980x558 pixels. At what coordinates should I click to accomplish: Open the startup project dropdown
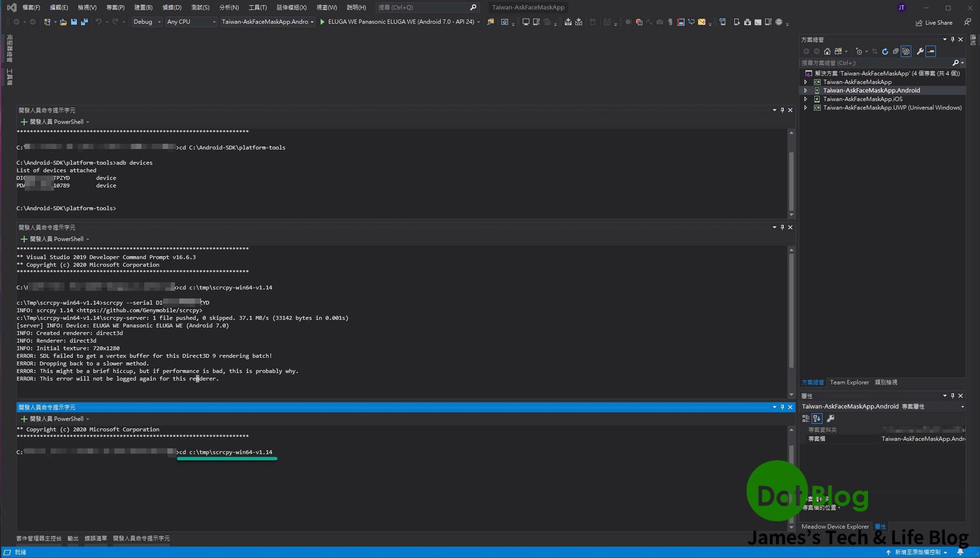[267, 22]
